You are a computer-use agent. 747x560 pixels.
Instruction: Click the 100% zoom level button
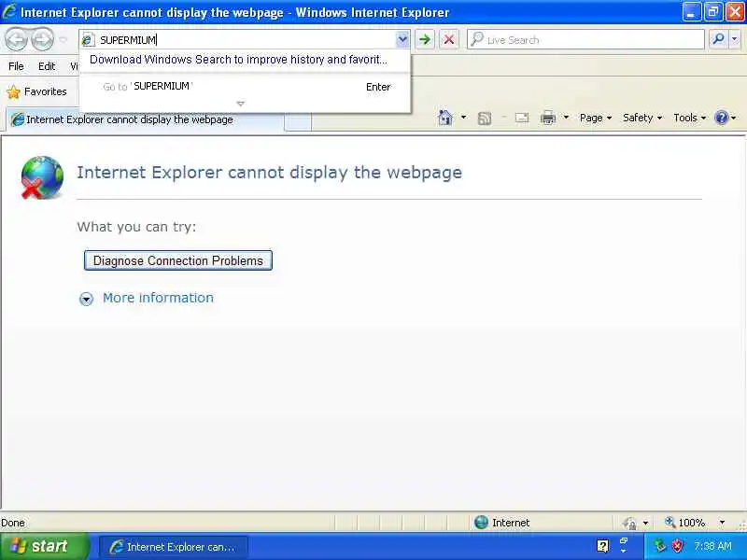coord(685,523)
